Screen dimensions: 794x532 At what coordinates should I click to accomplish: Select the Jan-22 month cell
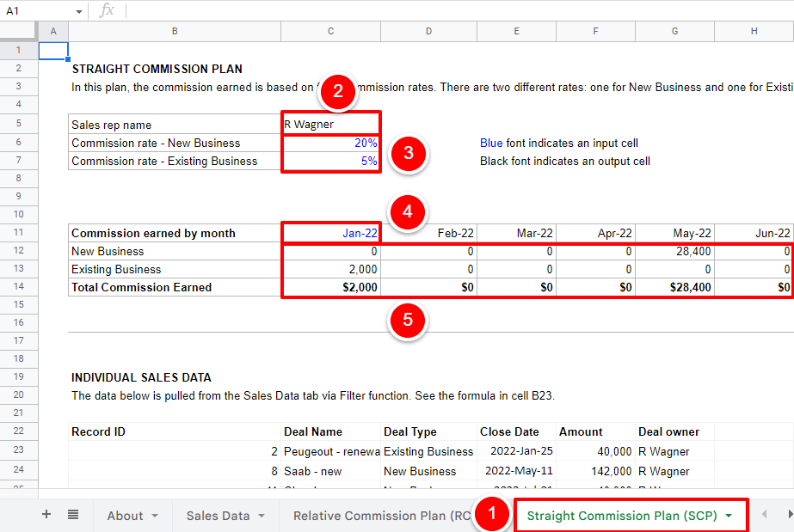[x=330, y=233]
